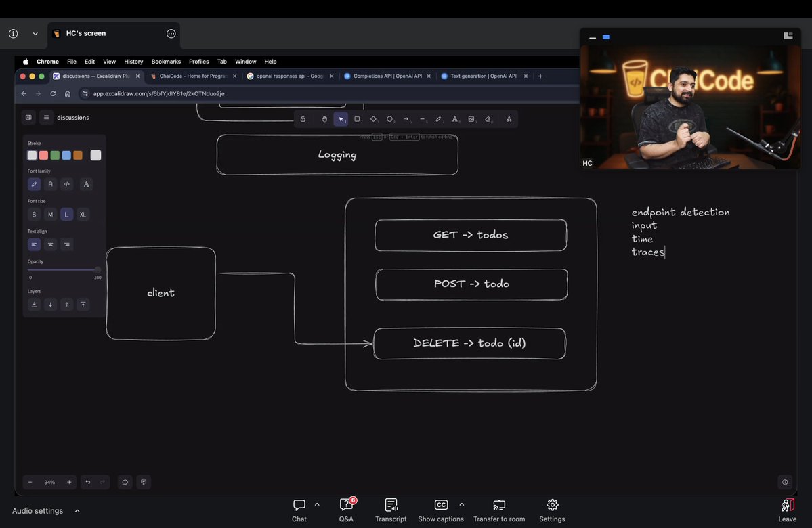
Task: Expand the Chat options chevron
Action: coord(317,504)
